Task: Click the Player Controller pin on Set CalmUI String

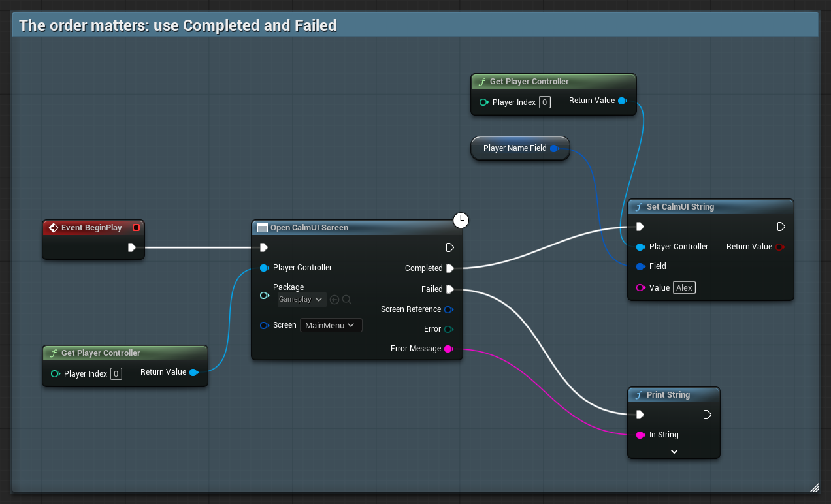Action: [641, 247]
